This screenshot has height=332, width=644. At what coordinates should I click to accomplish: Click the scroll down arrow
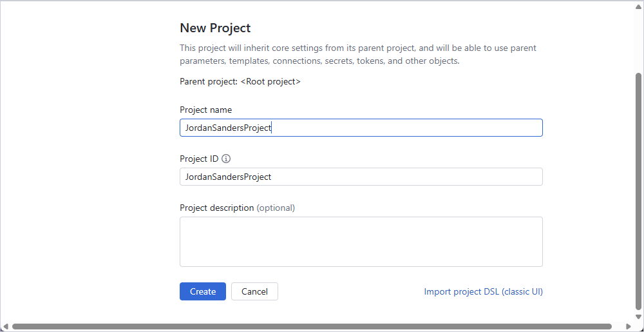click(x=638, y=317)
